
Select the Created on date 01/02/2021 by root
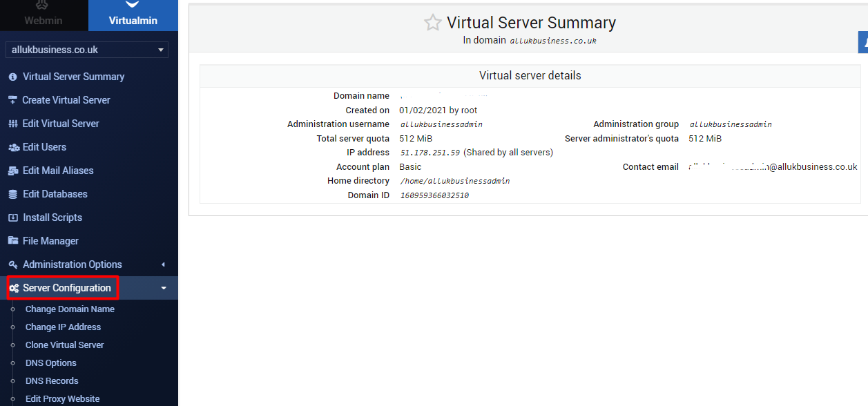438,110
